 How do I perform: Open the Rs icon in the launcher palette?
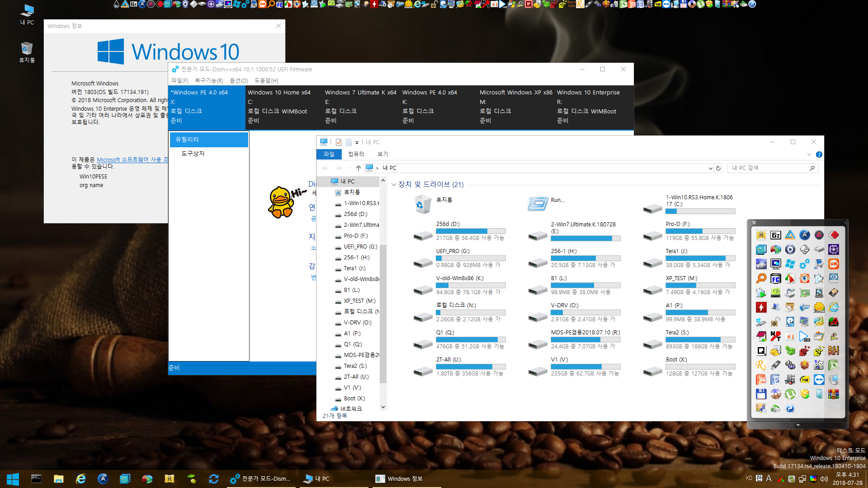tap(761, 365)
